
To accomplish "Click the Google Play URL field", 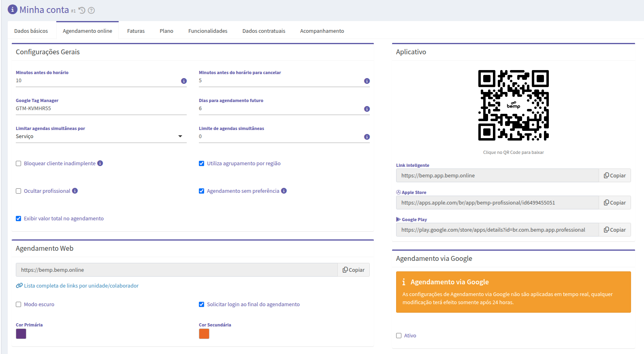I will pyautogui.click(x=497, y=230).
